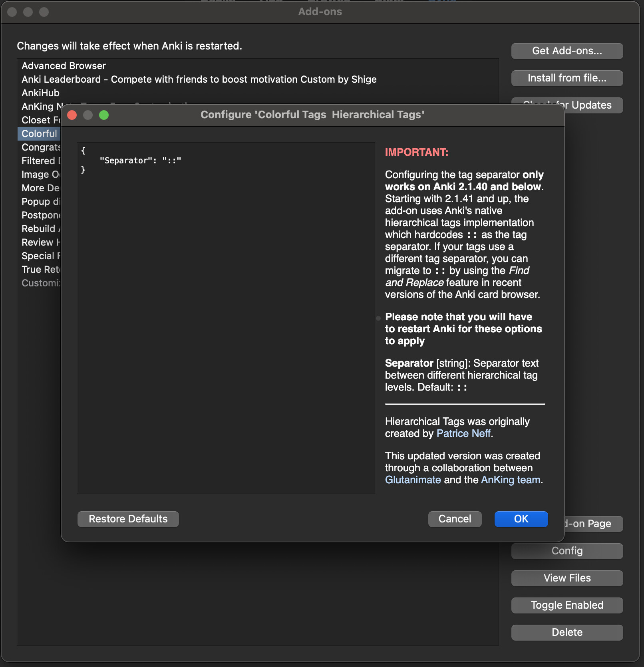This screenshot has width=644, height=667.
Task: Select AnkiHub in the add-ons list
Action: coord(40,93)
